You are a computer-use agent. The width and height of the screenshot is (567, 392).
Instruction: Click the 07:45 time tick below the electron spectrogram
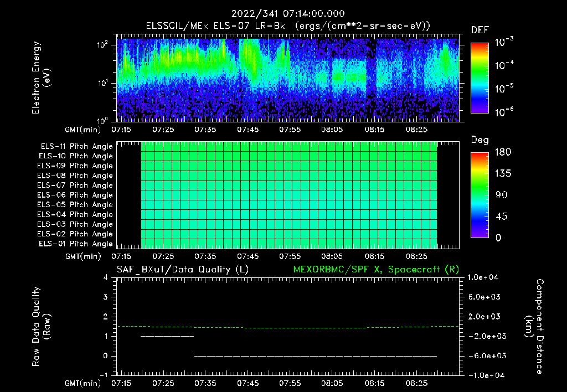(x=248, y=130)
